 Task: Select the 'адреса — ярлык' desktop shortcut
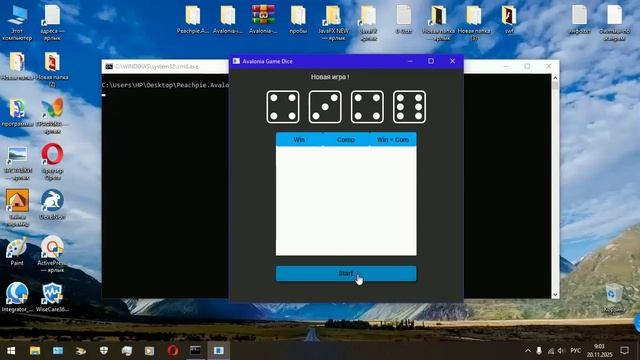click(x=52, y=23)
